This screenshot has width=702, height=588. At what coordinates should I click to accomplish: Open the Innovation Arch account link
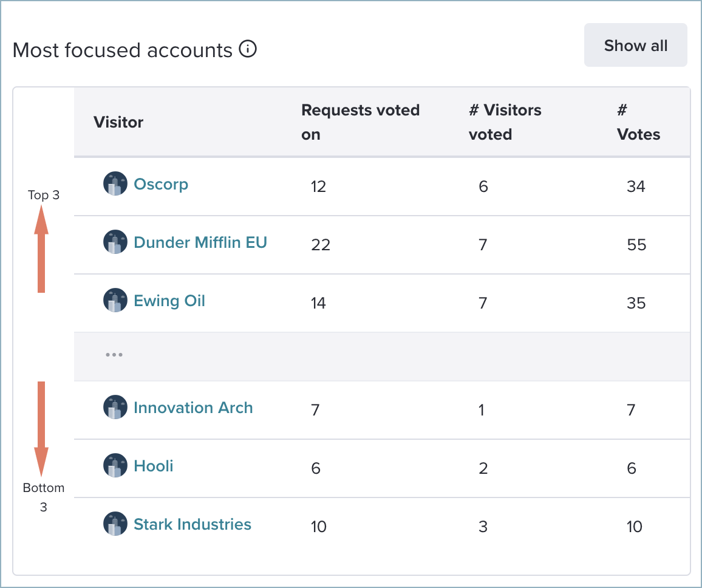(193, 408)
